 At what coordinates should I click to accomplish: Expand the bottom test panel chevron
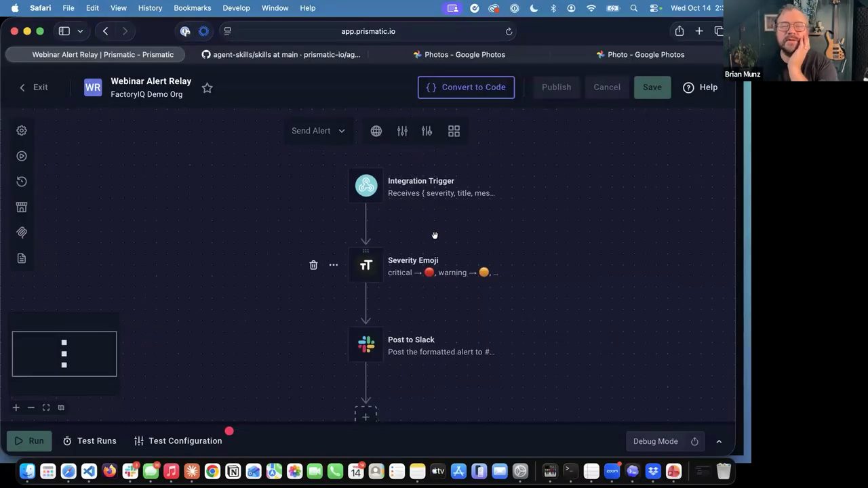[719, 441]
